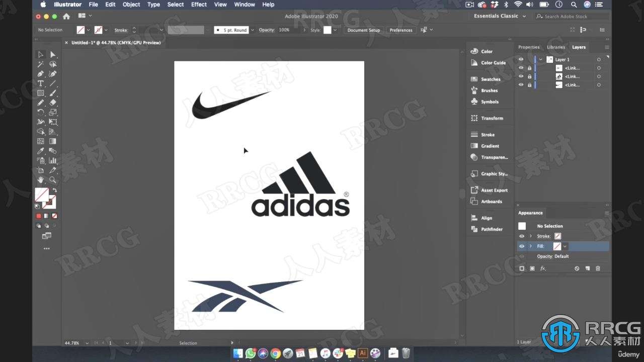The height and width of the screenshot is (362, 644).
Task: Open the Artboards panel
Action: pos(487,202)
